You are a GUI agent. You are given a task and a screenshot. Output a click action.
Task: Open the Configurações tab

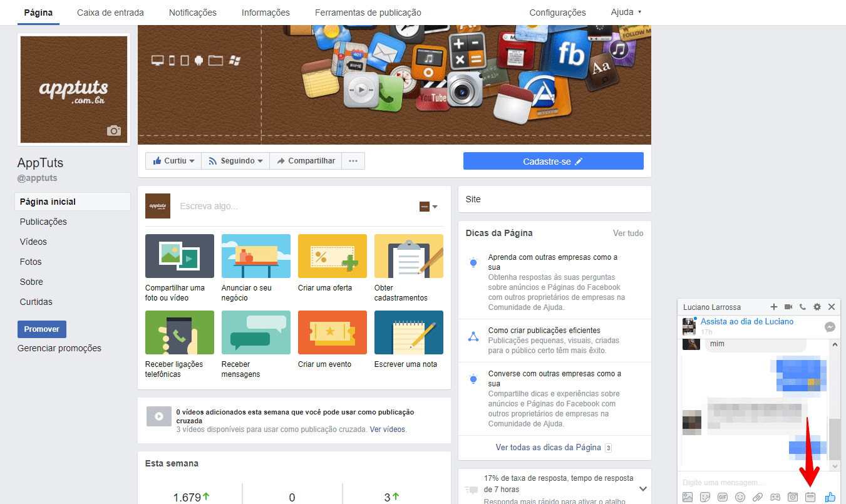[557, 13]
